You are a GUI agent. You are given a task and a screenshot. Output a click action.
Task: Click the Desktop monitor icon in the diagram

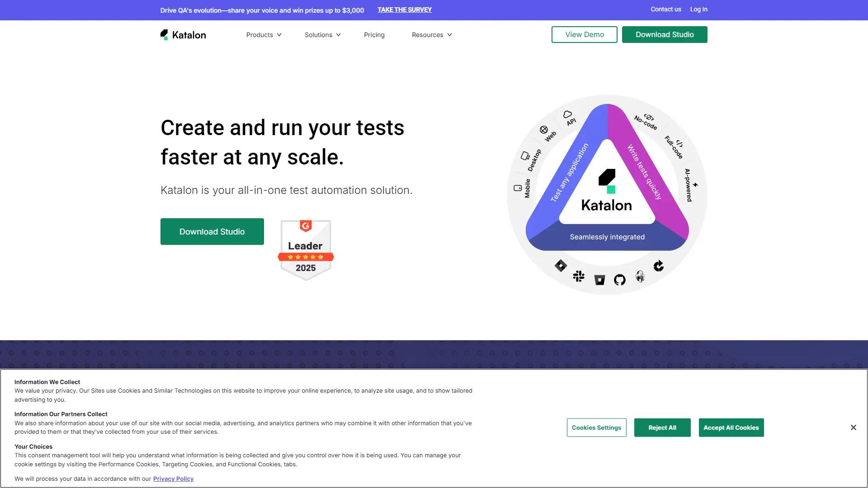click(525, 156)
